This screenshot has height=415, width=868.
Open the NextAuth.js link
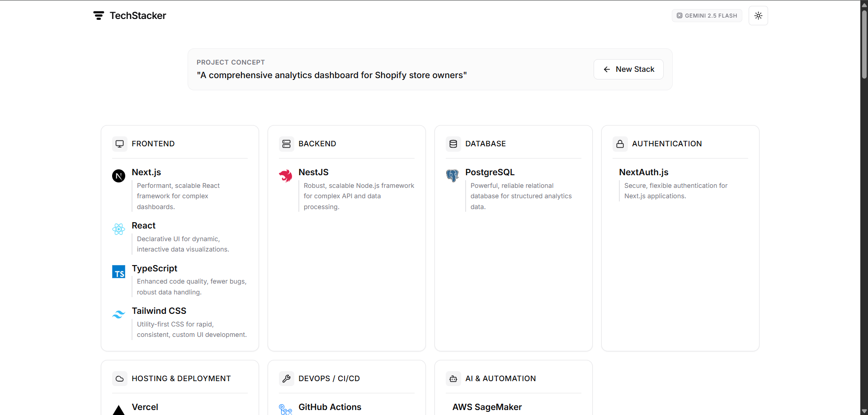coord(643,172)
